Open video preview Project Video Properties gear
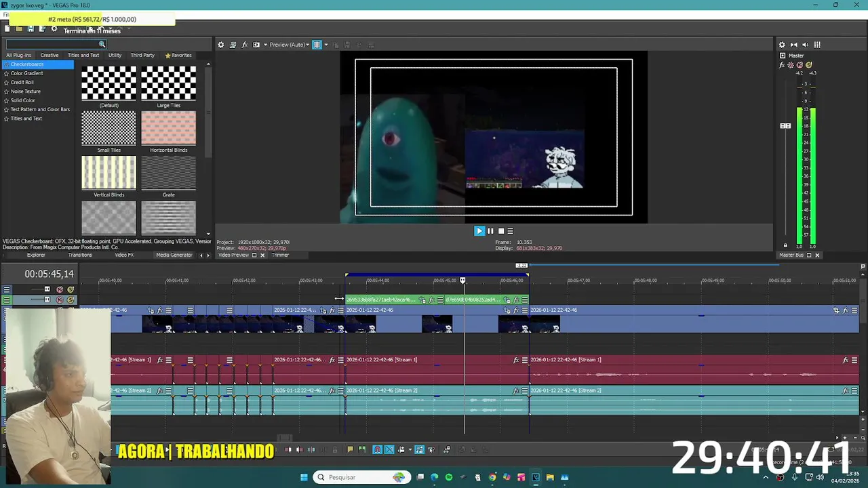Image resolution: width=868 pixels, height=488 pixels. 220,45
